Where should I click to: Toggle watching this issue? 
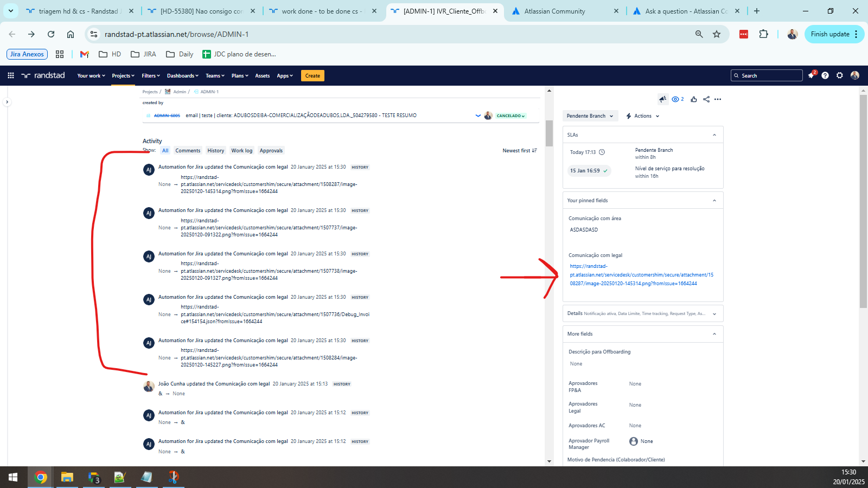678,99
